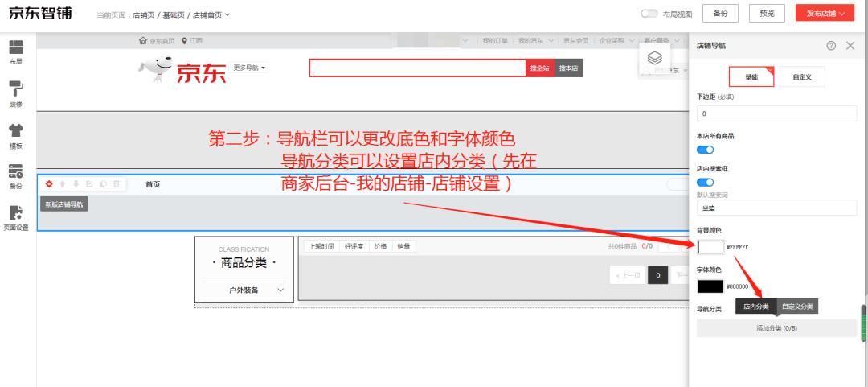Click the 我的订单 link
Image resolution: width=868 pixels, height=387 pixels.
click(495, 40)
